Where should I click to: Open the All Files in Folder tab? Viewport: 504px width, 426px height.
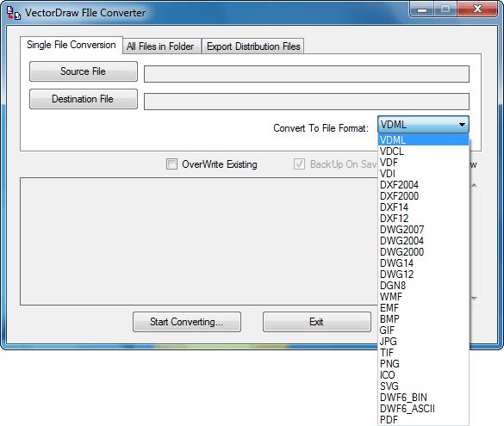pyautogui.click(x=162, y=46)
